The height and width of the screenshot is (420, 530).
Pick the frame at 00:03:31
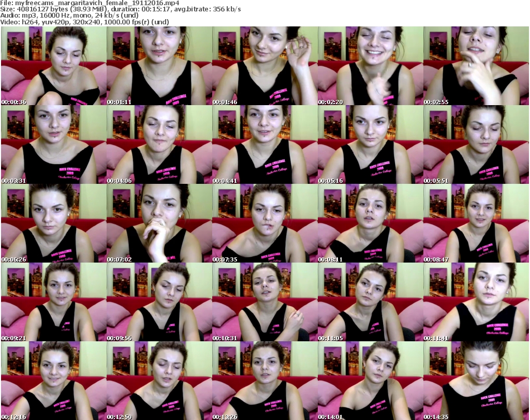(53, 144)
